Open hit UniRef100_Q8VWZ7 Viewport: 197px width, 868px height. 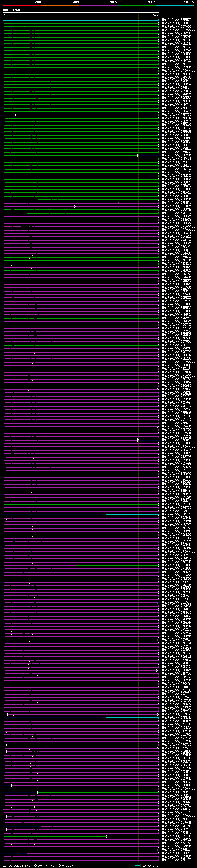(x=176, y=91)
